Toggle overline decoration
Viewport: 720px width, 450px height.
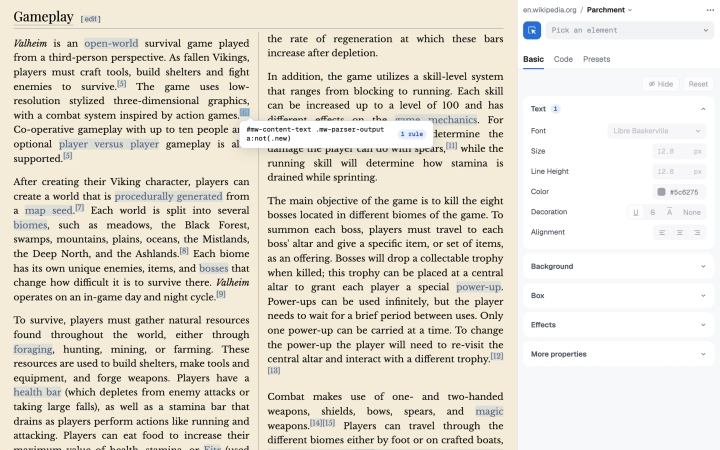pyautogui.click(x=669, y=212)
